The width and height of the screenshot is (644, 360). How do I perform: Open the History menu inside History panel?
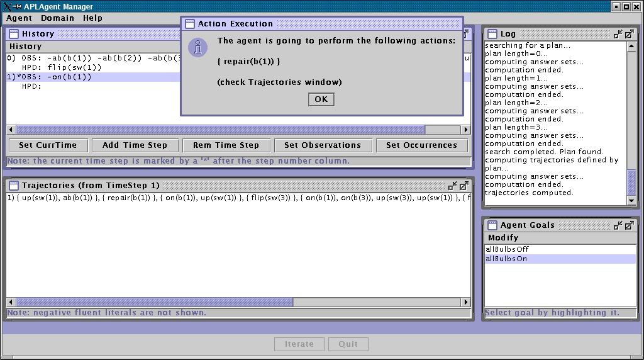coord(25,46)
